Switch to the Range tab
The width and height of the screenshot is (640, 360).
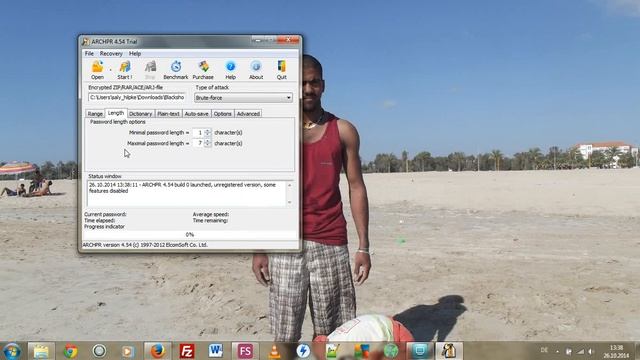click(95, 114)
